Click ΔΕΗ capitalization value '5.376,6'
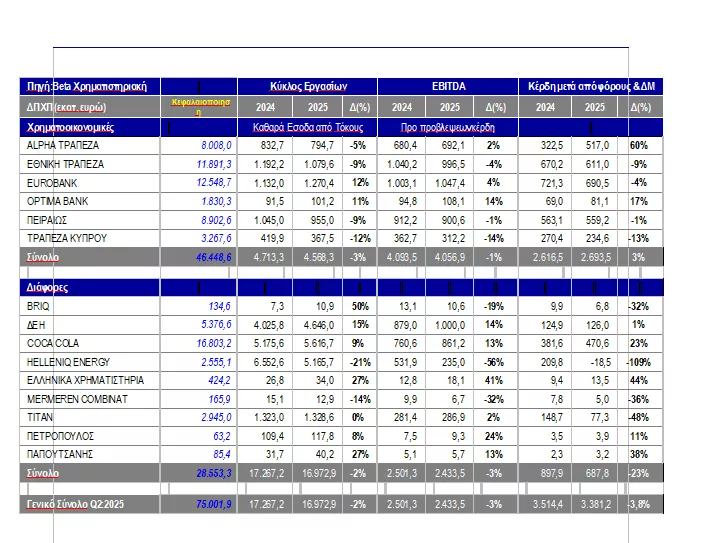This screenshot has width=703, height=543. 216,325
